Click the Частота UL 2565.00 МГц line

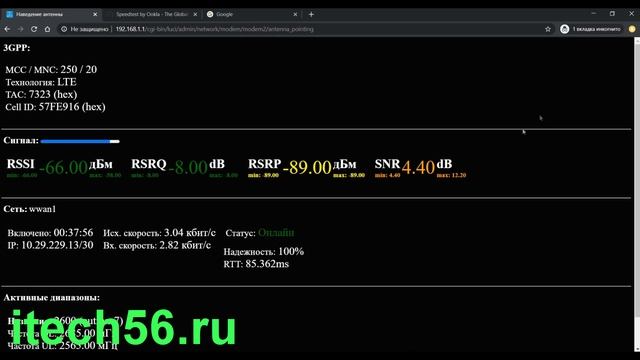[63, 346]
